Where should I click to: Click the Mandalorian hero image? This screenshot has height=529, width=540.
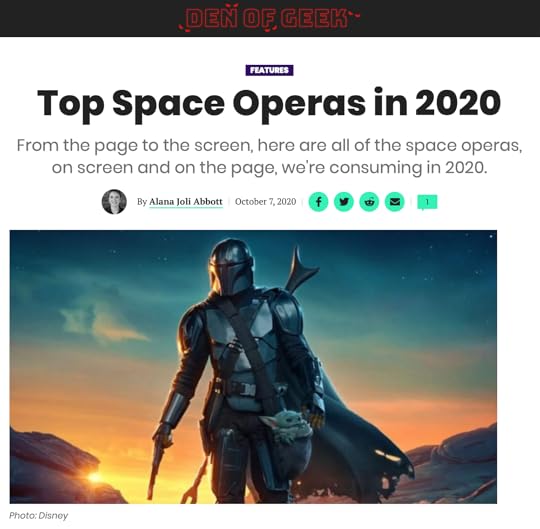(x=253, y=367)
